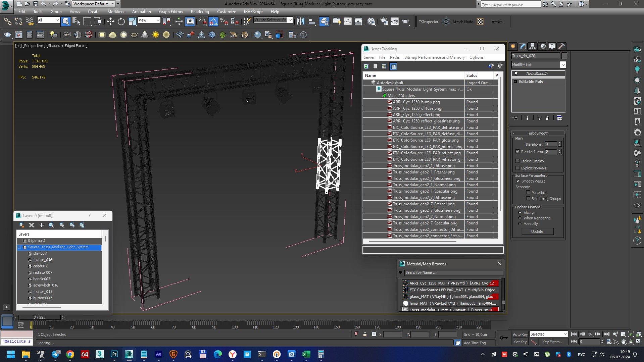The image size is (644, 362).
Task: Toggle the Render Iters checkbox
Action: (518, 152)
